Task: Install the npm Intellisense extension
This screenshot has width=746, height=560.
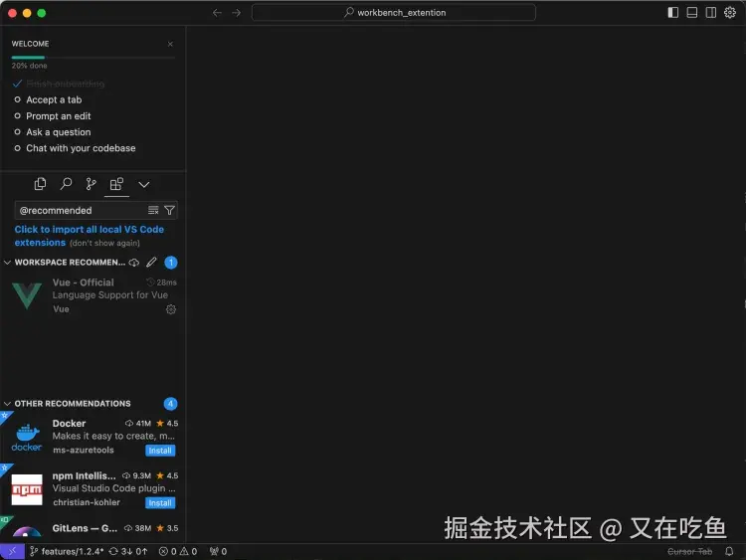Action: click(x=160, y=503)
